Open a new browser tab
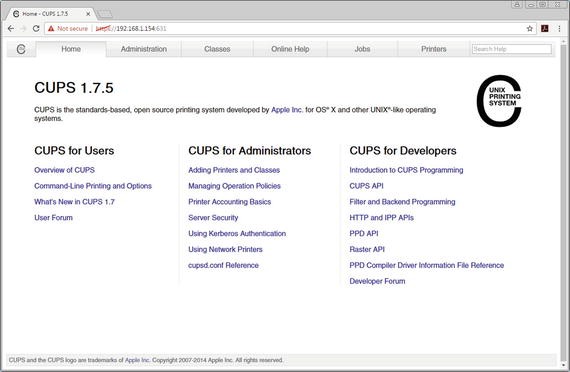 pos(104,14)
